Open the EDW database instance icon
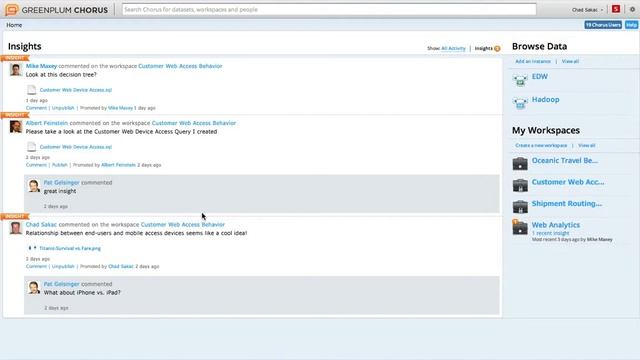640x360 pixels. (x=520, y=80)
